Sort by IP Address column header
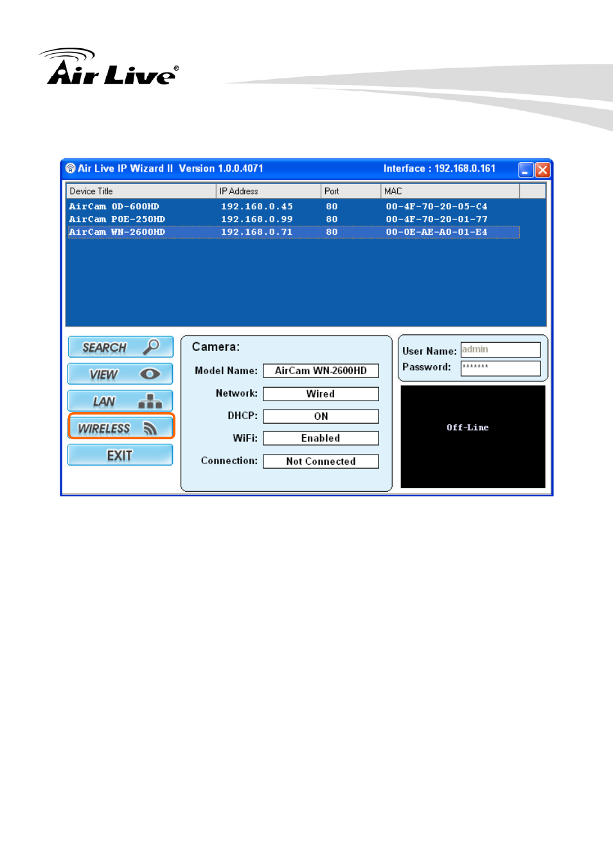The width and height of the screenshot is (613, 868). pos(269,191)
